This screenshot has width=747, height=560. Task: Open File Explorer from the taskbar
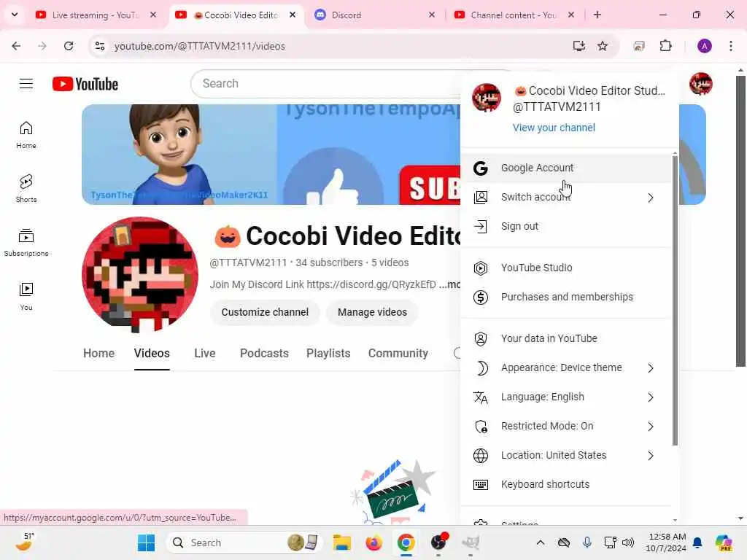tap(342, 542)
